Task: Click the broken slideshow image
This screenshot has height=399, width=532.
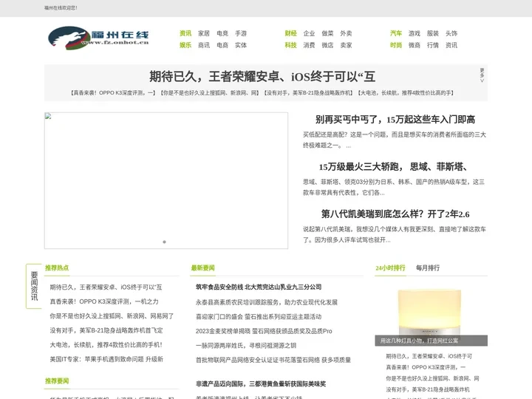Action: (166, 180)
